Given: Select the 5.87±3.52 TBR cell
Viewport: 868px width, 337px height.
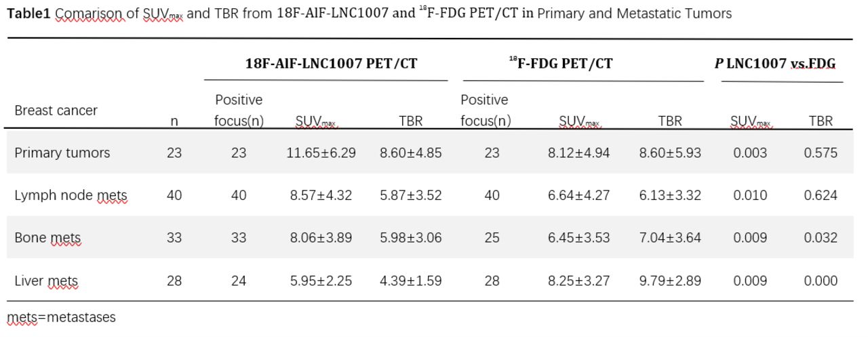Looking at the screenshot, I should click(411, 196).
